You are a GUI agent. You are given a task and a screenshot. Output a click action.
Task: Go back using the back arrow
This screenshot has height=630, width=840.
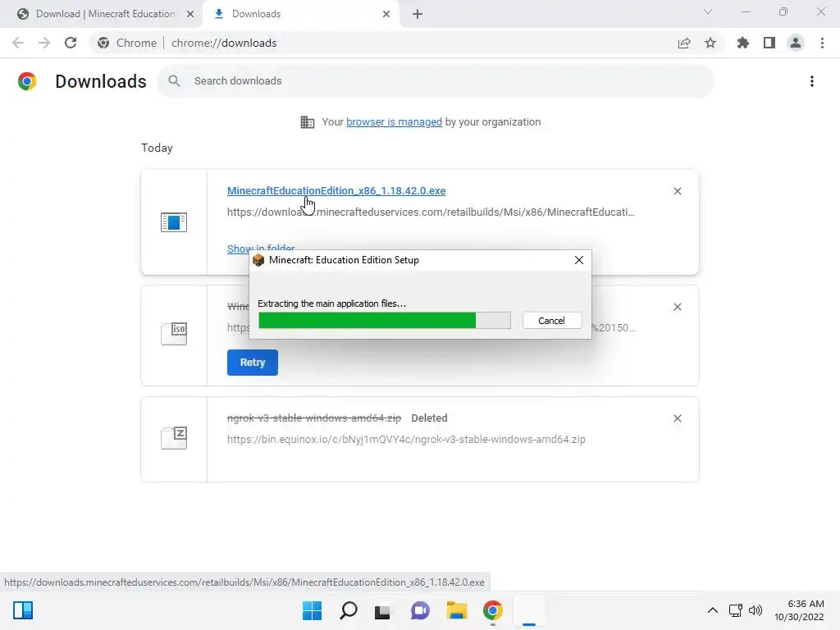[18, 43]
